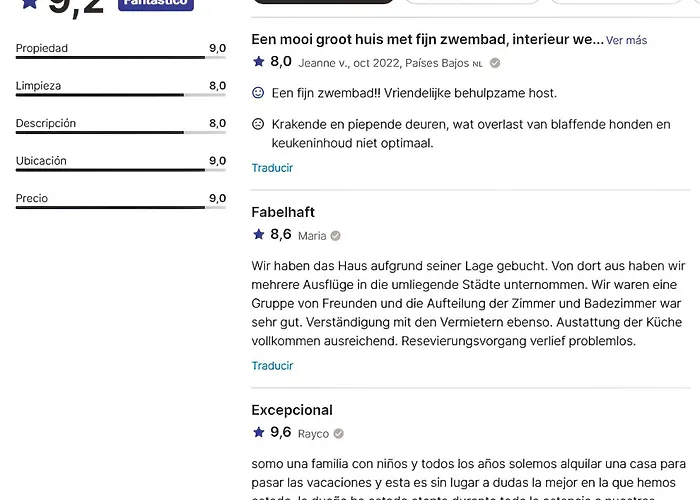This screenshot has height=500, width=700.
Task: Click the Limpieza rating bar
Action: click(x=121, y=95)
